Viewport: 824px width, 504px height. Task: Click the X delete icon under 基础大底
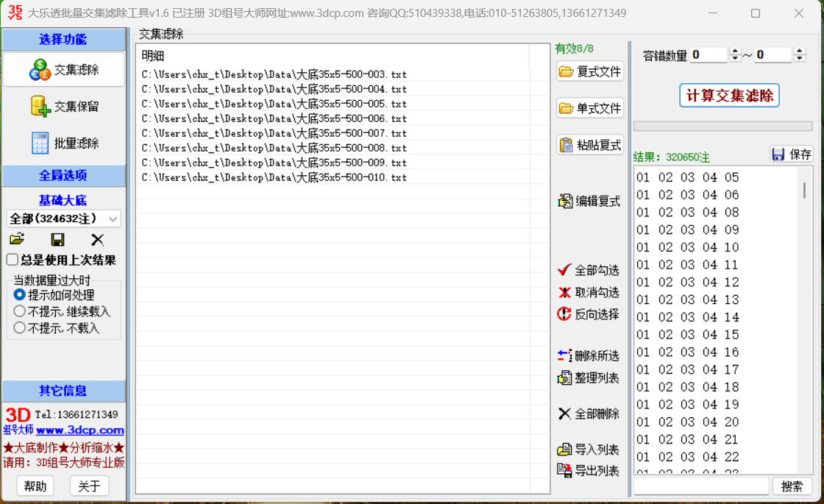(97, 239)
